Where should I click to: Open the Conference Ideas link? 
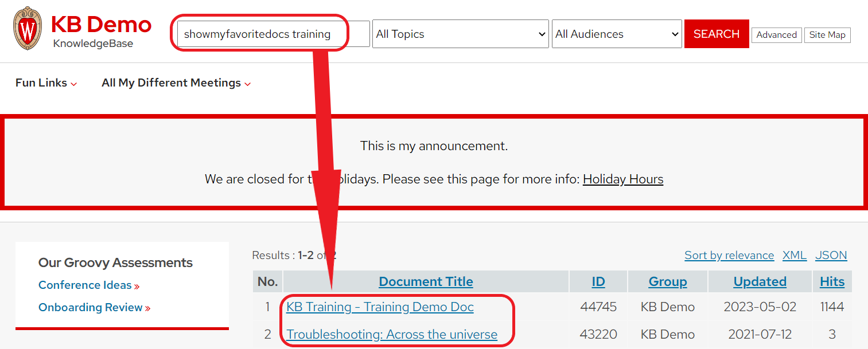click(89, 285)
